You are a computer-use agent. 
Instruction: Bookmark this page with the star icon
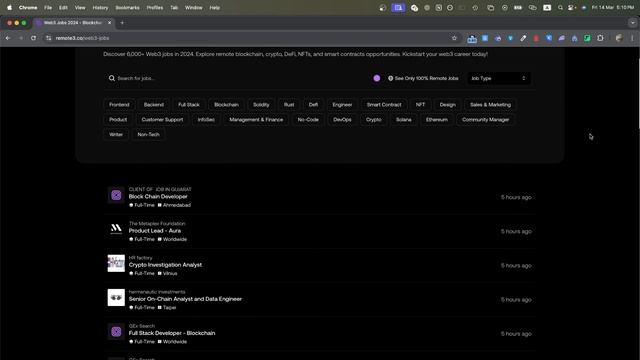pyautogui.click(x=454, y=38)
